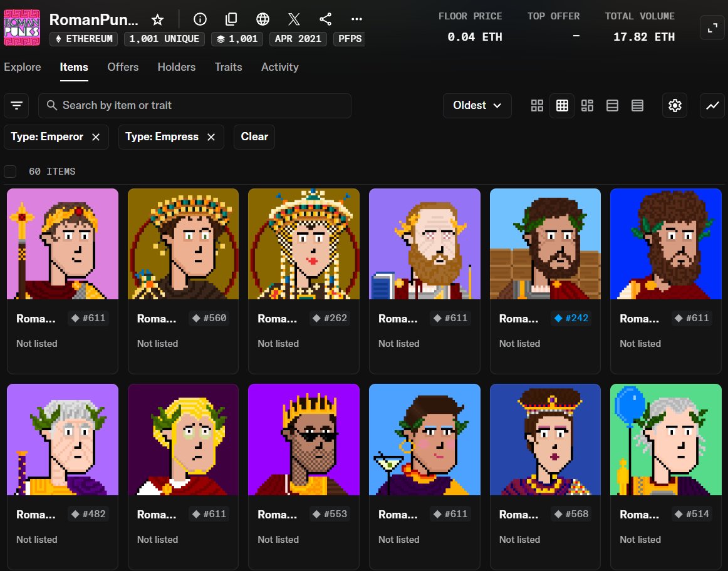The image size is (728, 571).
Task: Click the 0.04 ETH floor price value
Action: (474, 37)
